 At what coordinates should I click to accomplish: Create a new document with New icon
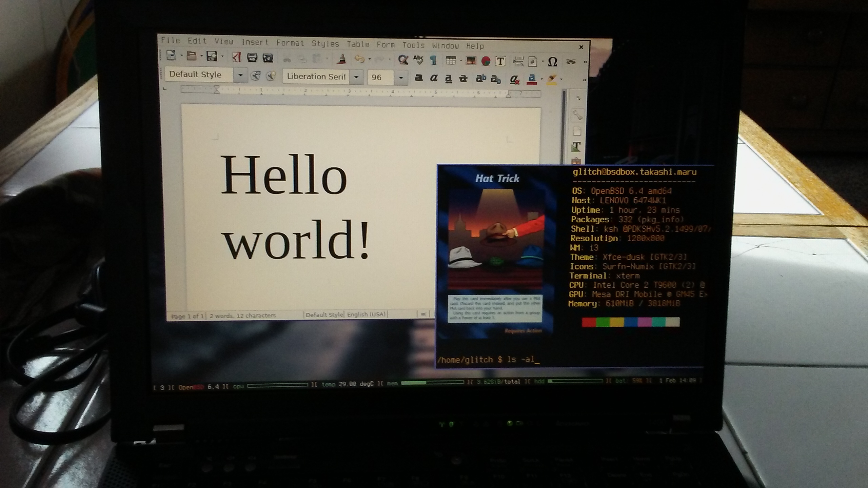point(171,56)
